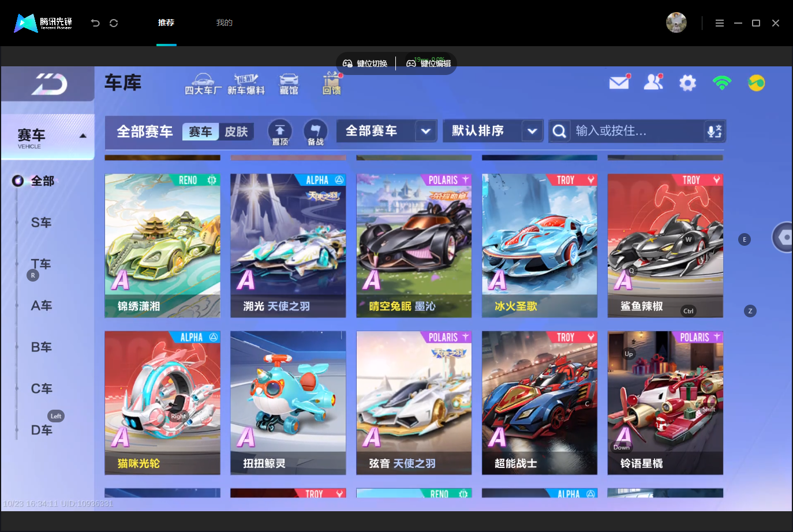Select the 猫咪光轮 car card
This screenshot has width=793, height=532.
[x=162, y=403]
